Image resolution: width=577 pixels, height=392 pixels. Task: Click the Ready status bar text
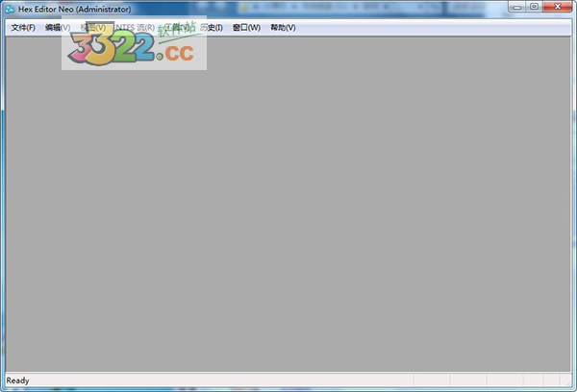pos(17,380)
